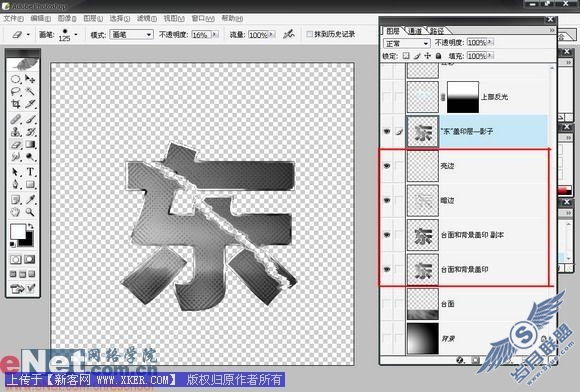The height and width of the screenshot is (392, 580).
Task: Select the Clone Stamp tool
Action: click(16, 132)
